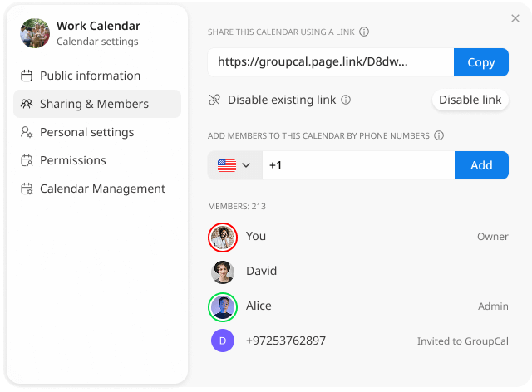
Task: Open the country code flag dropdown
Action: click(235, 165)
